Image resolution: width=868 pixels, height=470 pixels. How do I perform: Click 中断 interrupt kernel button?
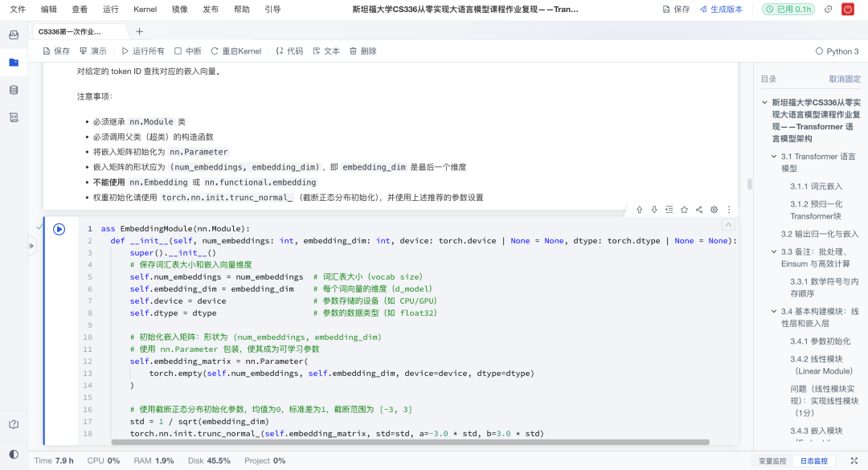click(x=187, y=51)
